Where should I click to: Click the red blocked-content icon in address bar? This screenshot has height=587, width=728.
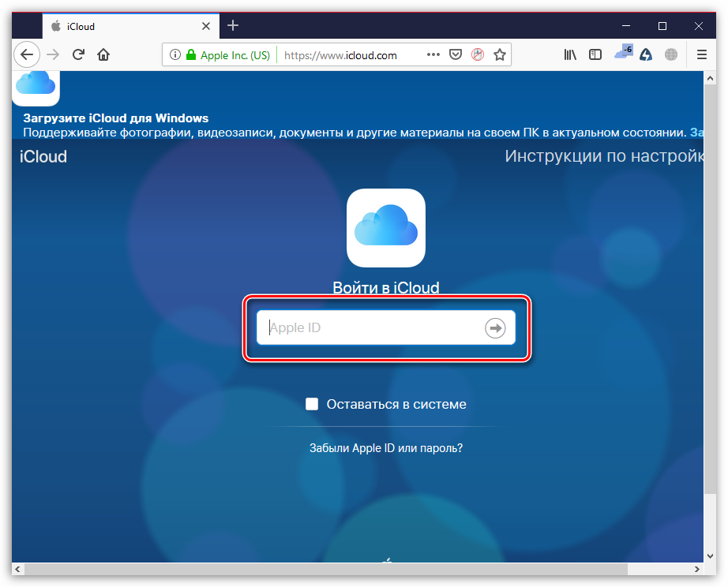[x=478, y=54]
